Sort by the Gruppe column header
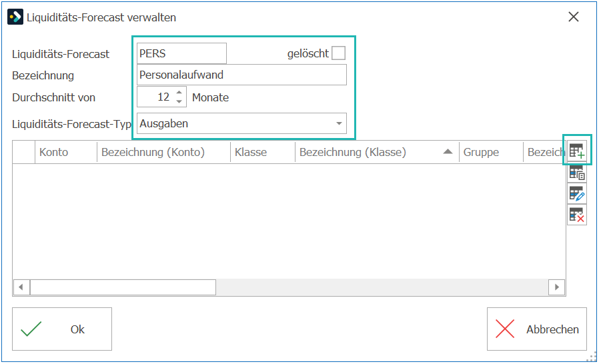Image resolution: width=599 pixels, height=364 pixels. click(491, 153)
